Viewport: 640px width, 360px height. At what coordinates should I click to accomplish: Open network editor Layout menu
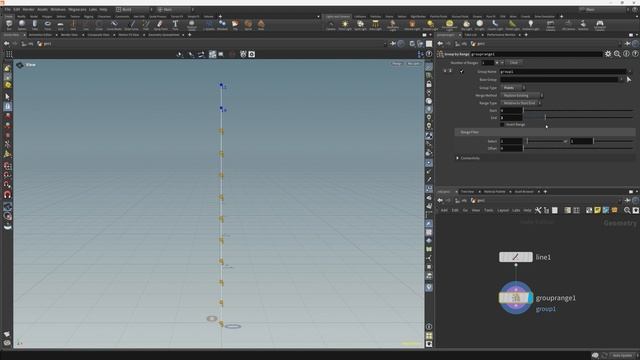503,210
